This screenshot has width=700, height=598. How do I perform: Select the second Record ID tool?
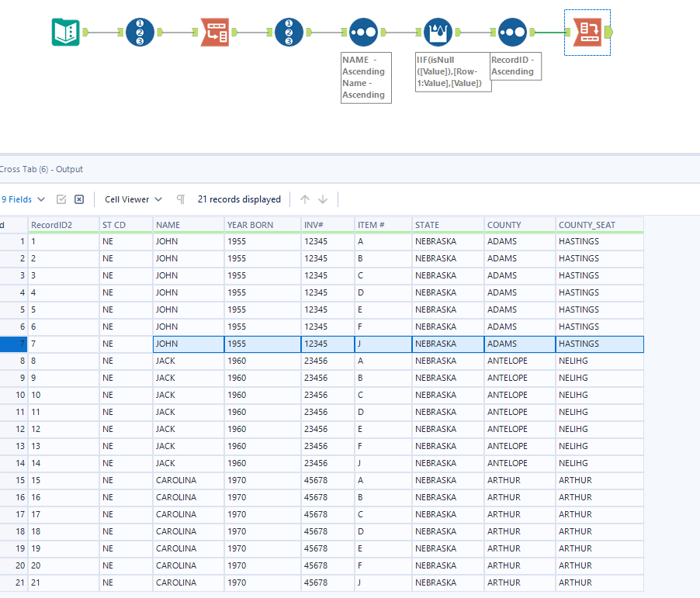pyautogui.click(x=288, y=32)
